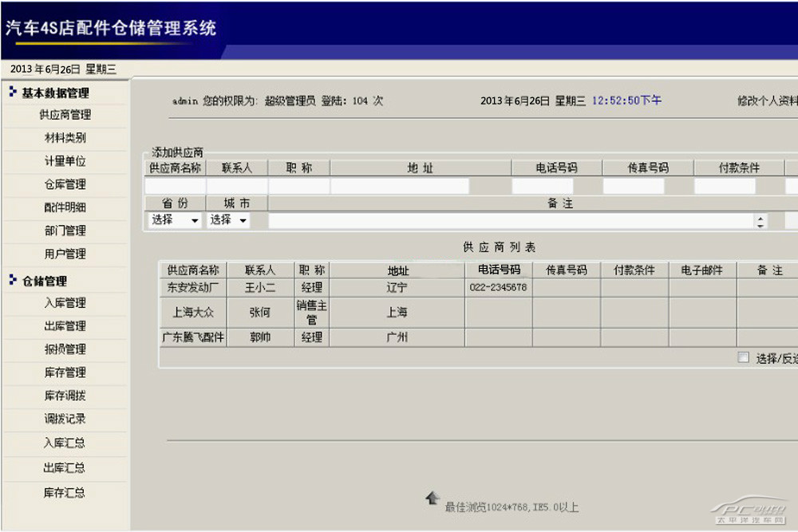
Task: Toggle the 选择/反选 checkbox
Action: click(743, 358)
